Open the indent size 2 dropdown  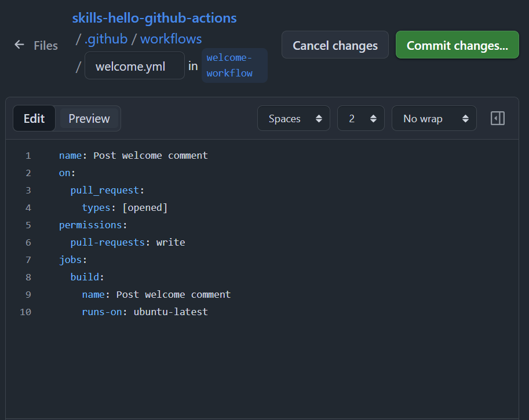click(360, 119)
